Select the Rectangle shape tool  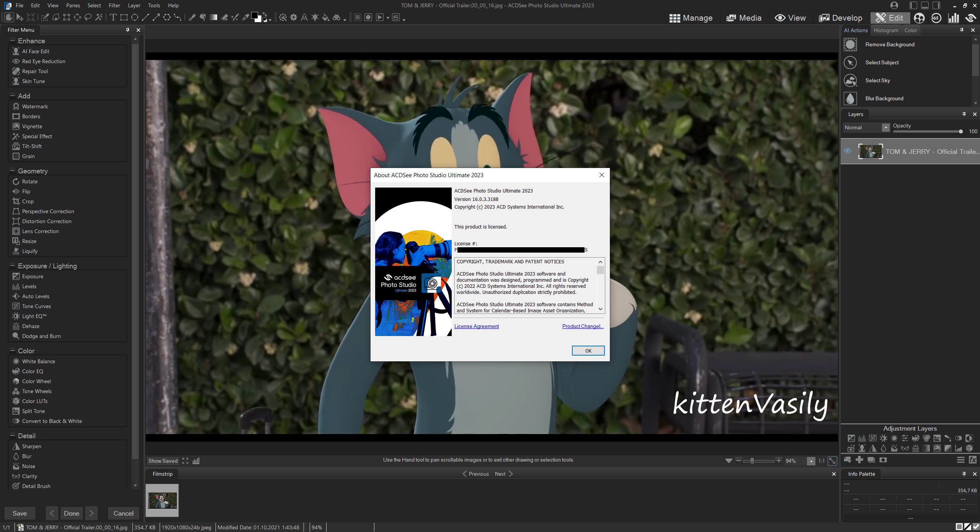(x=124, y=17)
